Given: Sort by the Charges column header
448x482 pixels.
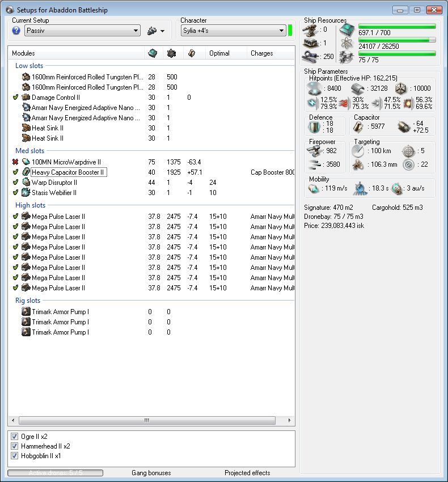Looking at the screenshot, I should 271,53.
